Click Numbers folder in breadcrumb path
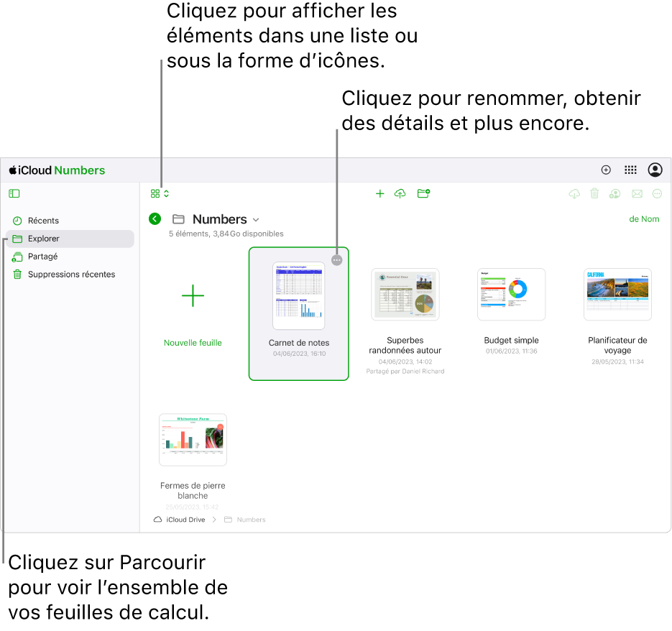Image resolution: width=672 pixels, height=631 pixels. point(245,520)
